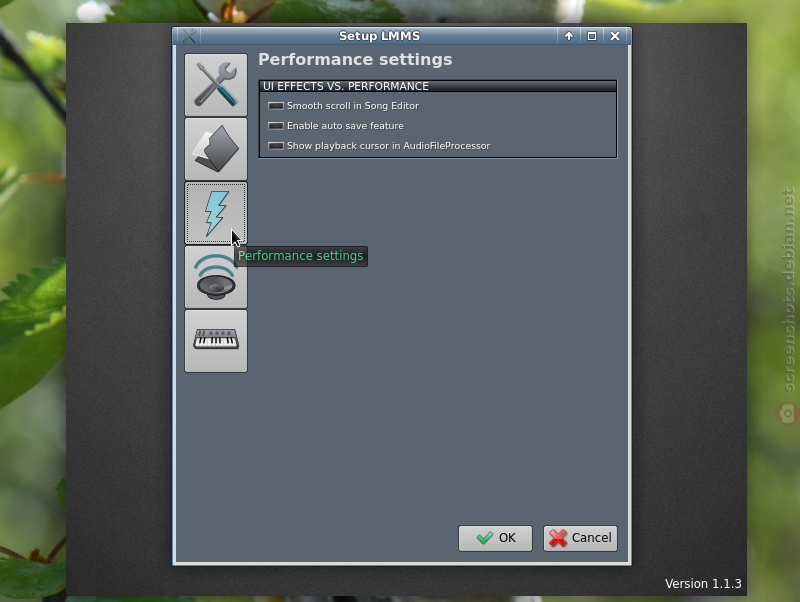Open General settings with wrench icon
The image size is (800, 602).
216,85
